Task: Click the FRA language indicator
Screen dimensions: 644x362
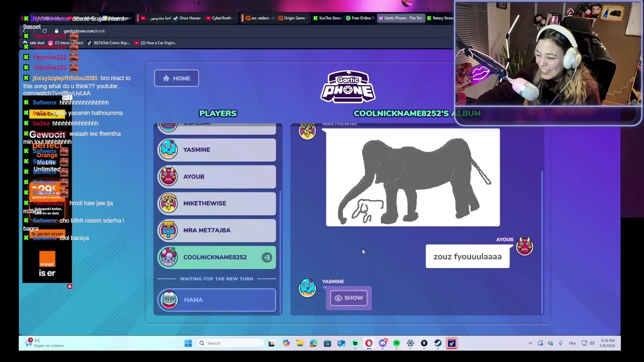Action: click(572, 343)
